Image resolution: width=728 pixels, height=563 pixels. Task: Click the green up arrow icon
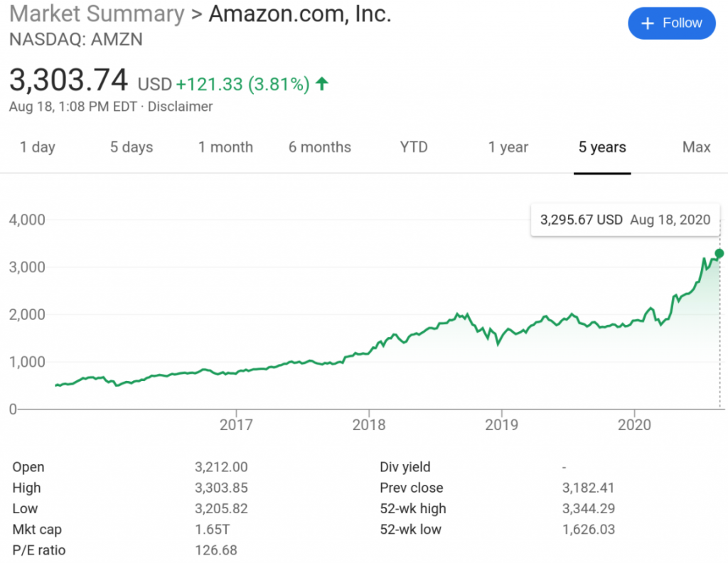(322, 85)
